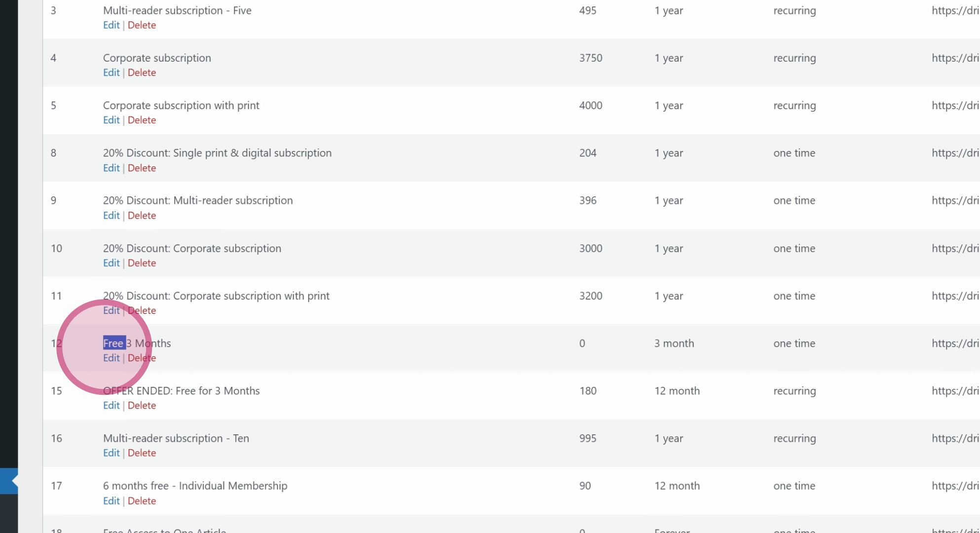Edit the Corporate subscription level

click(x=112, y=73)
